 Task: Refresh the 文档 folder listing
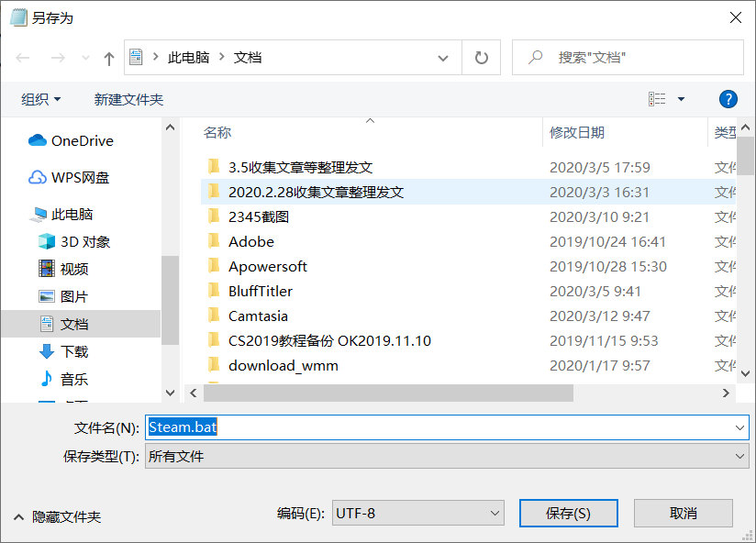[481, 58]
